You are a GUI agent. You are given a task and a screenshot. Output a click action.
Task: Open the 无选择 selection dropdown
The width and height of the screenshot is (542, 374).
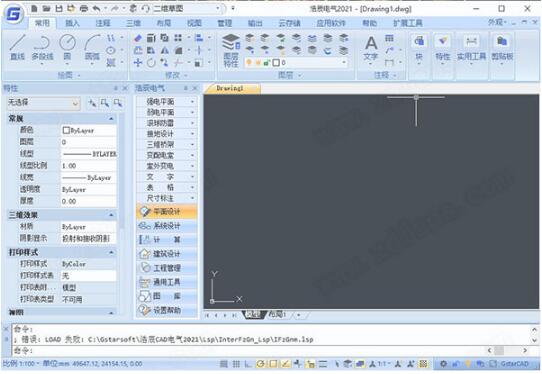click(x=44, y=103)
